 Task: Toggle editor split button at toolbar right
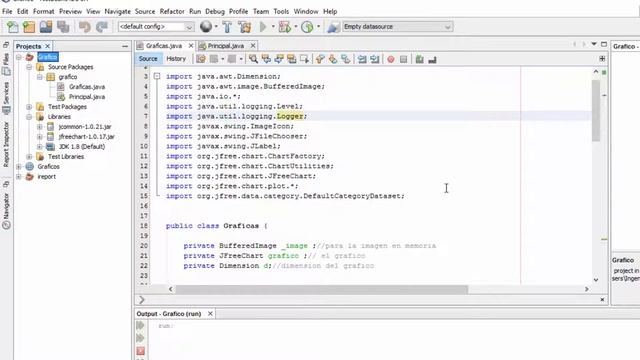[x=602, y=59]
